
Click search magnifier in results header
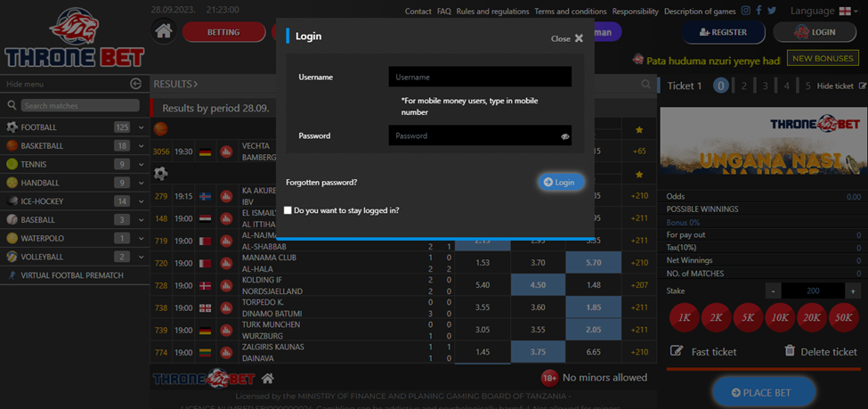[646, 85]
